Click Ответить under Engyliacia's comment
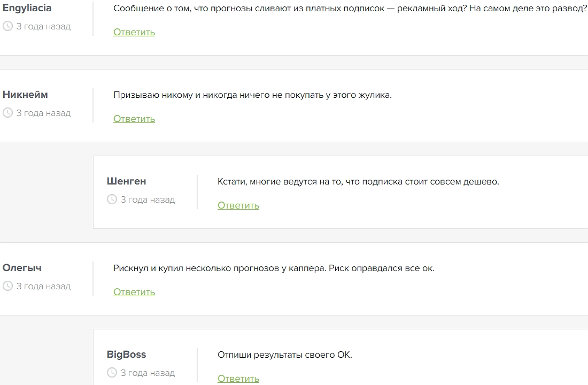This screenshot has height=385, width=588. click(134, 32)
